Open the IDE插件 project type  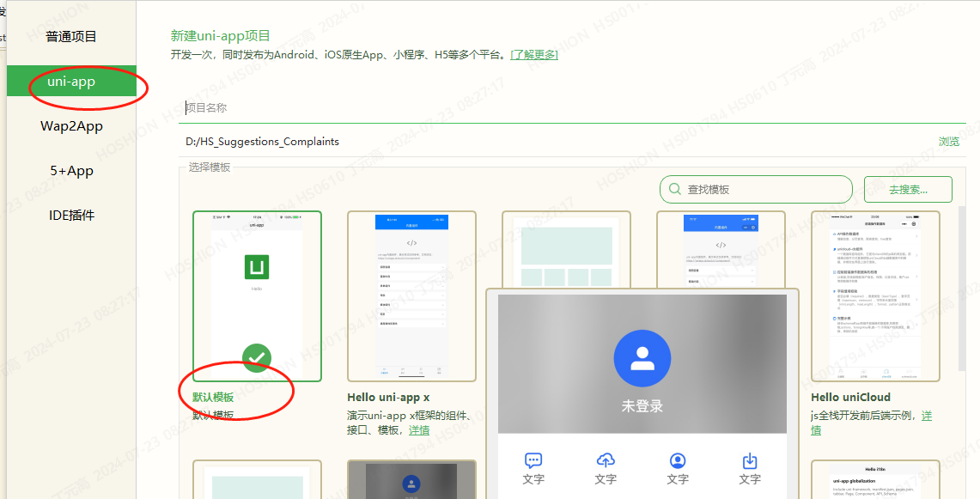(71, 215)
